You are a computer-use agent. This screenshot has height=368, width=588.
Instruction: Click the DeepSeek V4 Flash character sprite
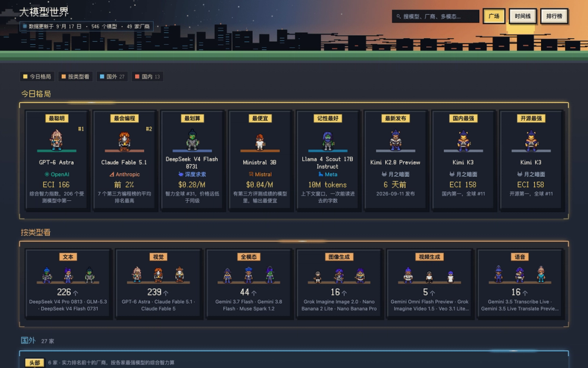[192, 140]
